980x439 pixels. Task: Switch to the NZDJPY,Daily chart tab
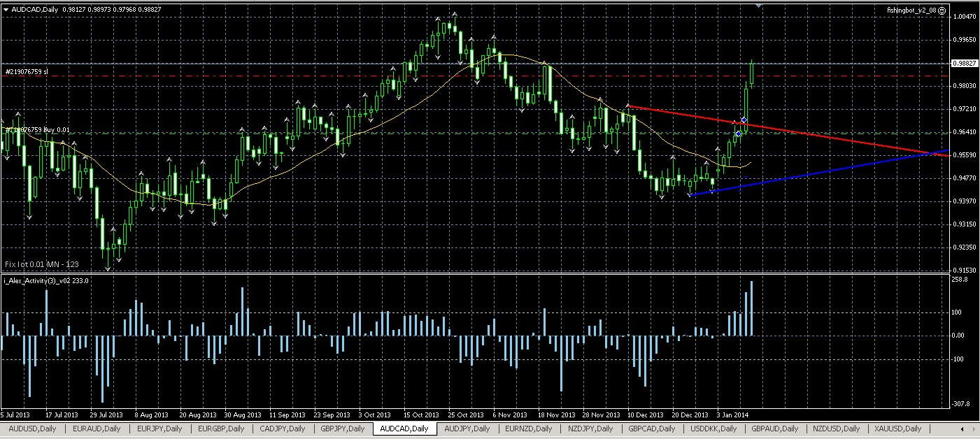590,429
